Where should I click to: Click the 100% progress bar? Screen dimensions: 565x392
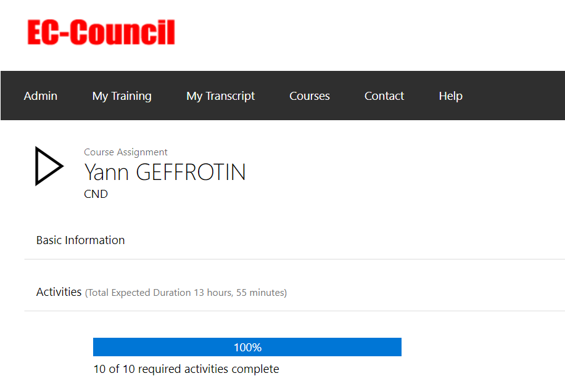pyautogui.click(x=247, y=347)
